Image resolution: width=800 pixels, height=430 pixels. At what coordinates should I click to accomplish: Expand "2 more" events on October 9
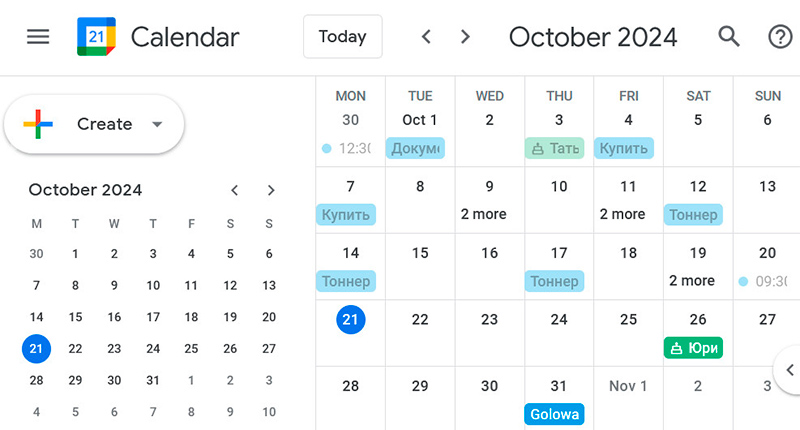coord(483,214)
